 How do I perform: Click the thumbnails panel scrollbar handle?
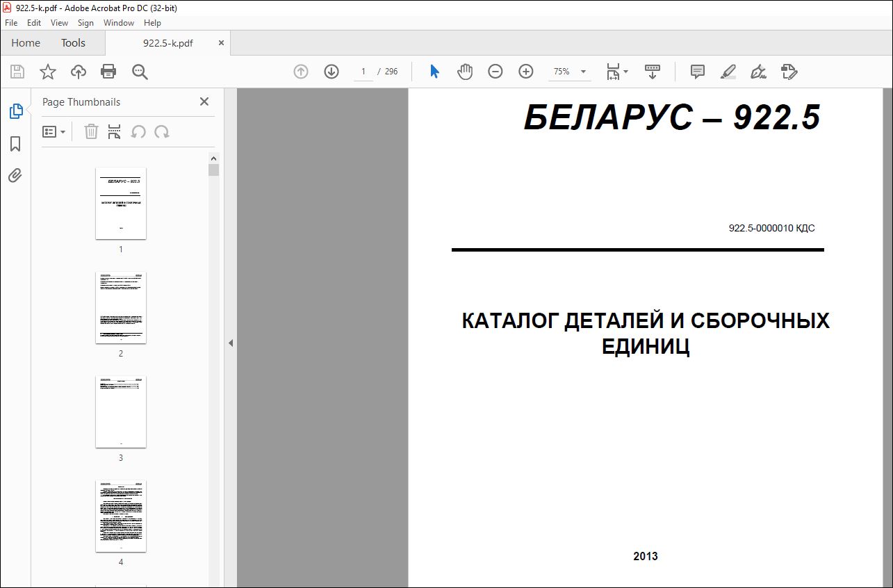click(x=214, y=170)
